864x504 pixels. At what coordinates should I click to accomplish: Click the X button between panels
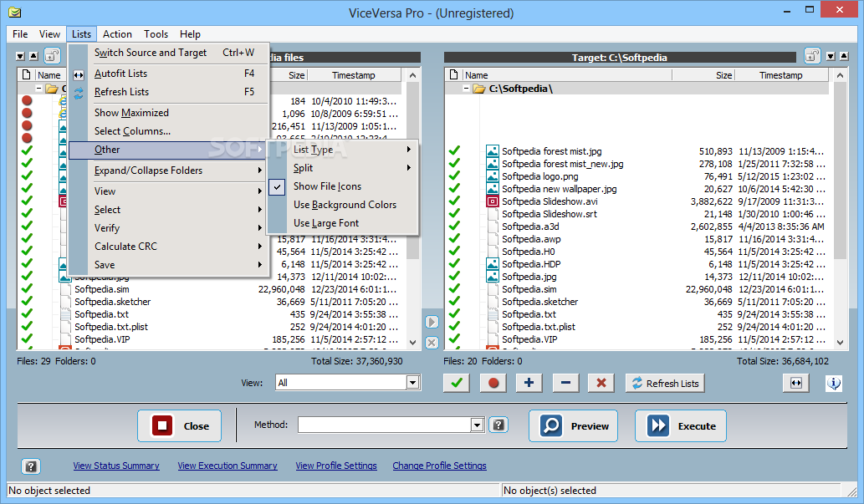click(x=432, y=343)
